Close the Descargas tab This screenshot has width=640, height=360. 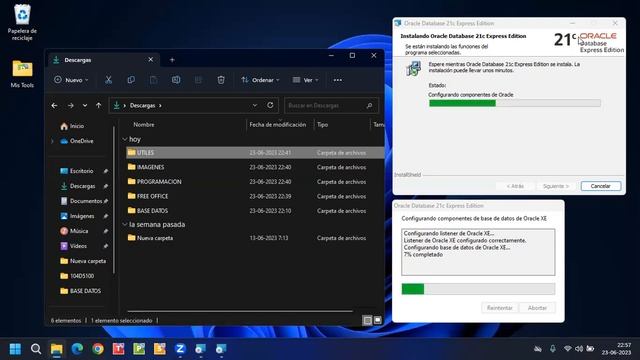(x=151, y=60)
